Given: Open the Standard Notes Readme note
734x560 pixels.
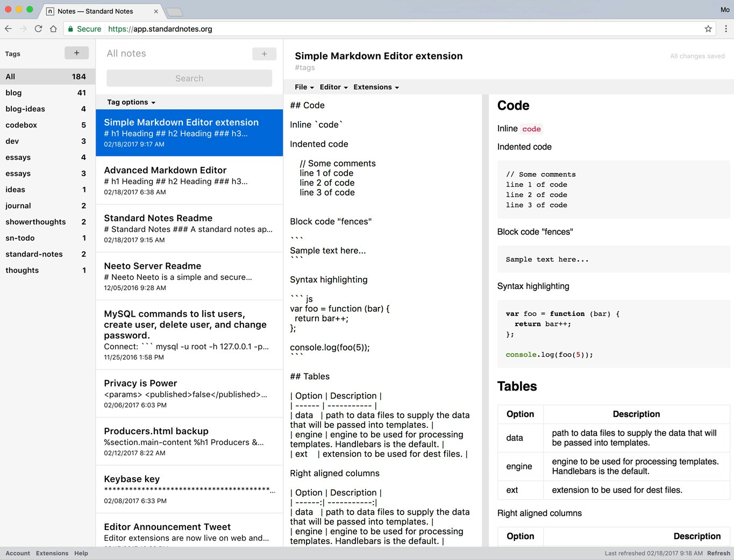Looking at the screenshot, I should point(158,218).
